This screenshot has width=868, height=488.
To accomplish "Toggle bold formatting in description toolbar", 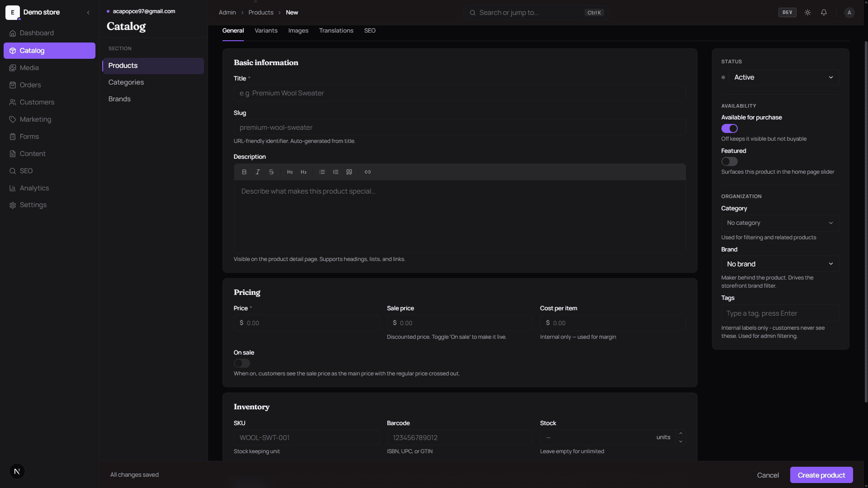I will [244, 172].
